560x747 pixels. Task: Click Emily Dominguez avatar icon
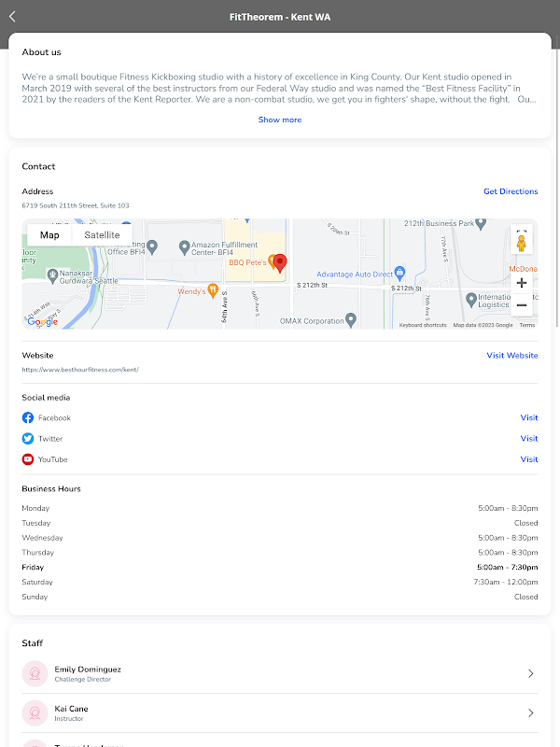(x=35, y=673)
